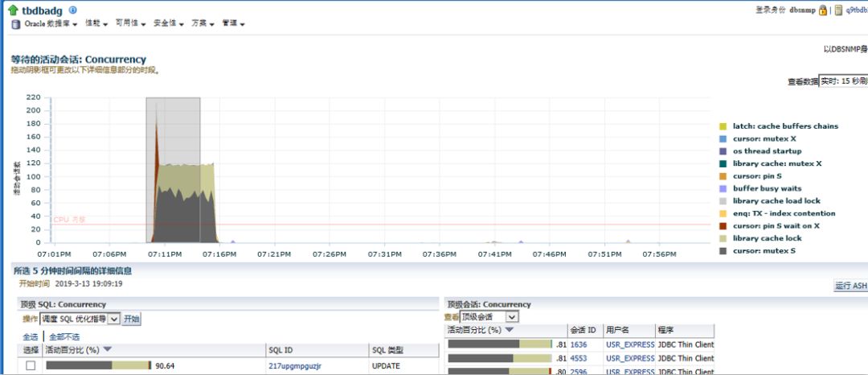Click the gray shaded time window on chart
Image resolution: width=868 pixels, height=375 pixels.
(173, 121)
